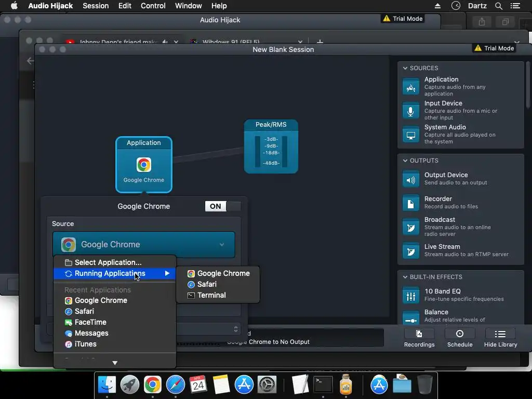Choose Safari under Recent Applications
This screenshot has width=532, height=399.
tap(115, 311)
